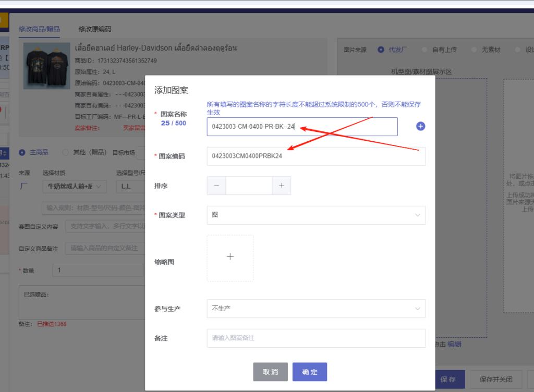
Task: Open the 图案类型 dropdown
Action: click(315, 215)
